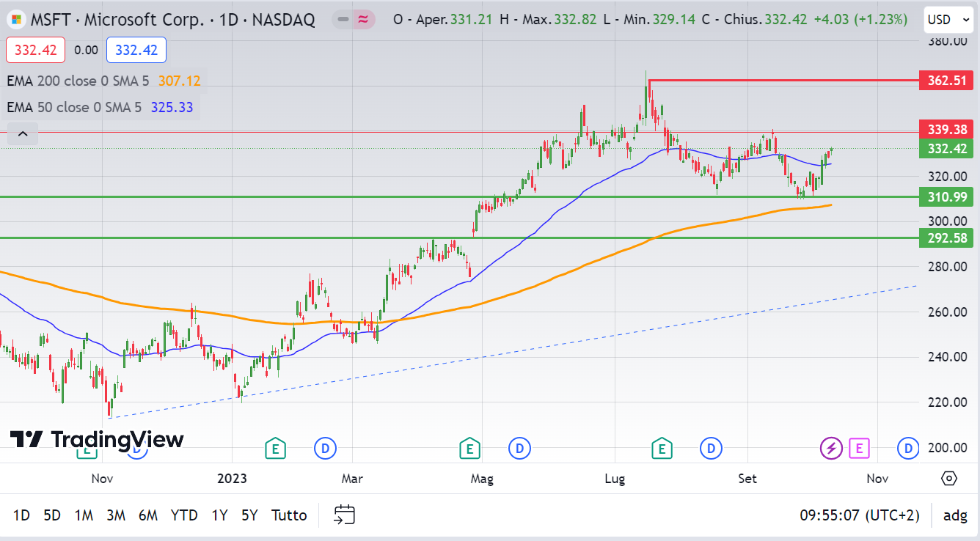Click the purple lightning bolt event icon
This screenshot has width=980, height=541.
(x=831, y=447)
